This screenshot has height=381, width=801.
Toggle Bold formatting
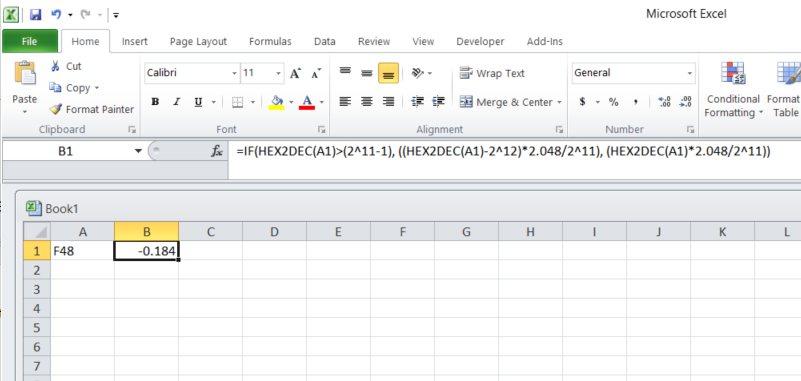pos(155,102)
